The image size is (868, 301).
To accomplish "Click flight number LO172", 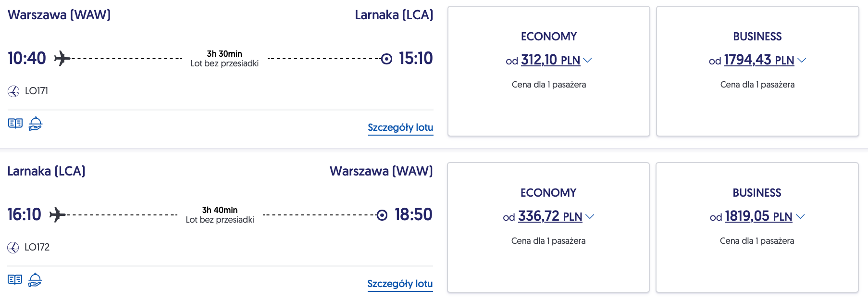I will click(37, 247).
